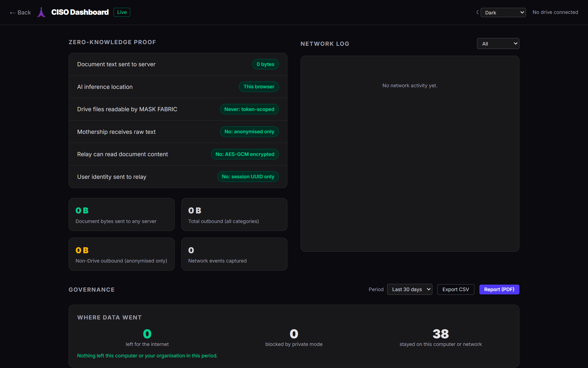Click the No network activity yet message
Screen dimensions: 588x368
coord(410,86)
